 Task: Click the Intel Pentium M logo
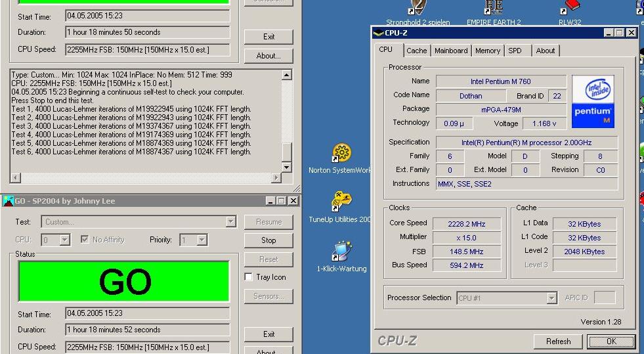[593, 101]
